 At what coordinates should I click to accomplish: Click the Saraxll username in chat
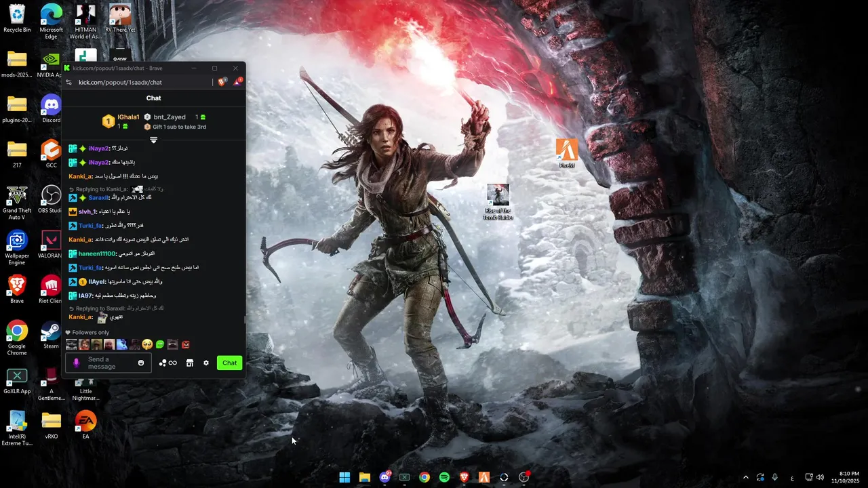pyautogui.click(x=98, y=198)
